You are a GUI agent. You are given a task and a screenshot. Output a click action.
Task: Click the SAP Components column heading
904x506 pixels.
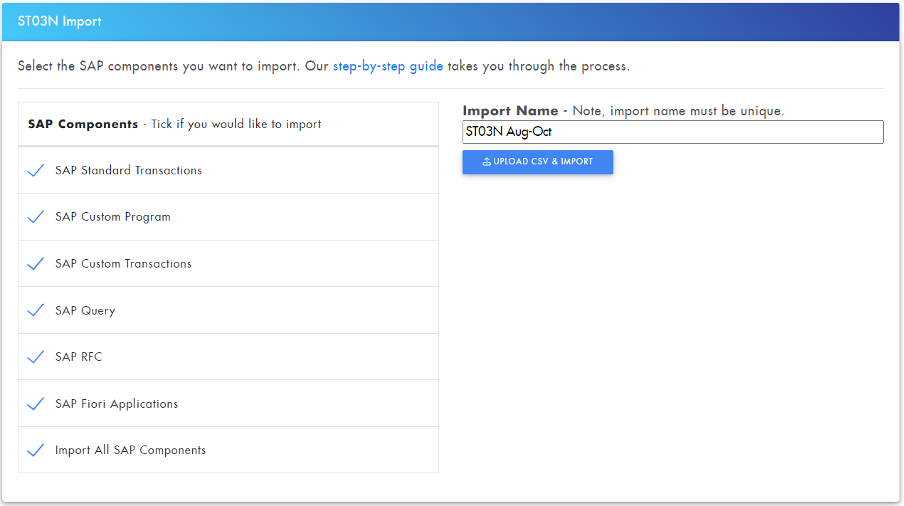[83, 125]
